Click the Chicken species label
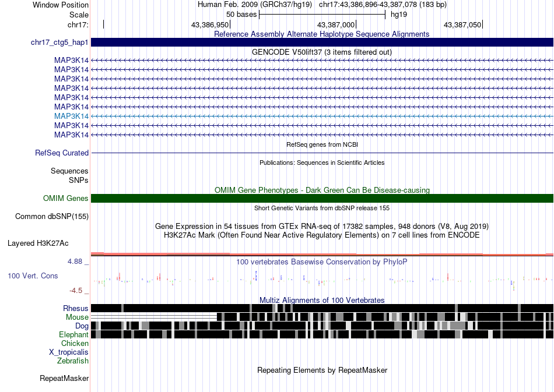The width and height of the screenshot is (554, 392). (x=75, y=343)
